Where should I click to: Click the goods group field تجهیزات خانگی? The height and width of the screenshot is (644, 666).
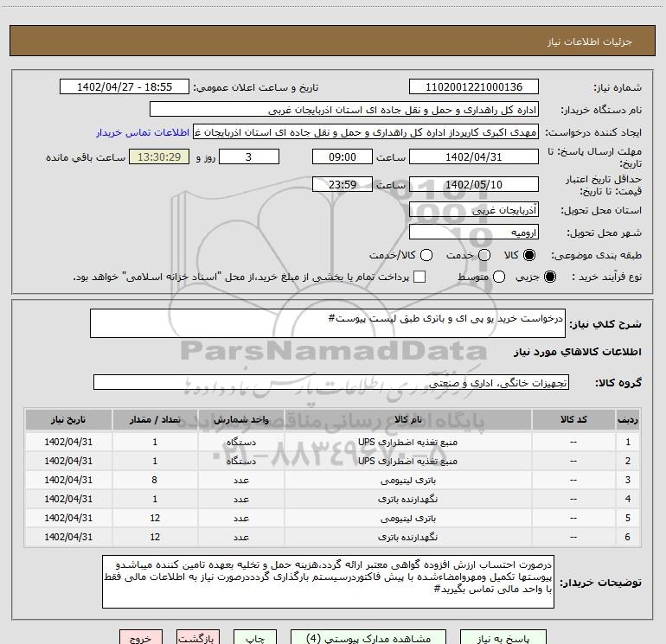click(x=331, y=382)
